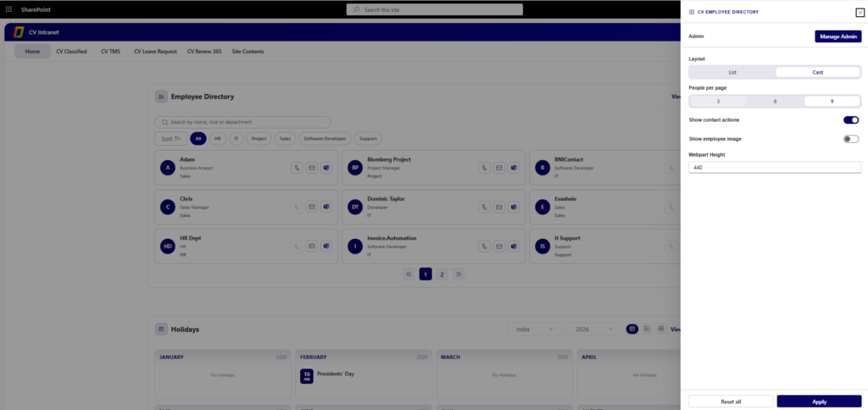Screen dimensions: 868x410
Task: Filter employees by Software Developer chip
Action: (325, 139)
